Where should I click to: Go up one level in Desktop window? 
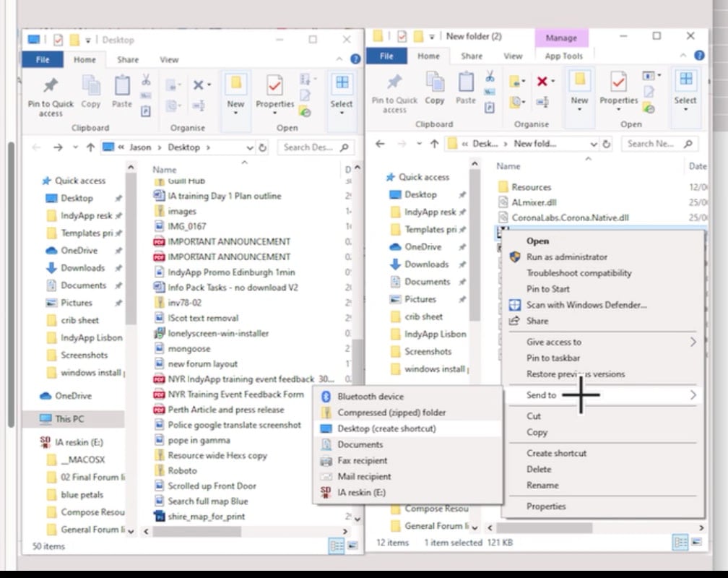(90, 147)
